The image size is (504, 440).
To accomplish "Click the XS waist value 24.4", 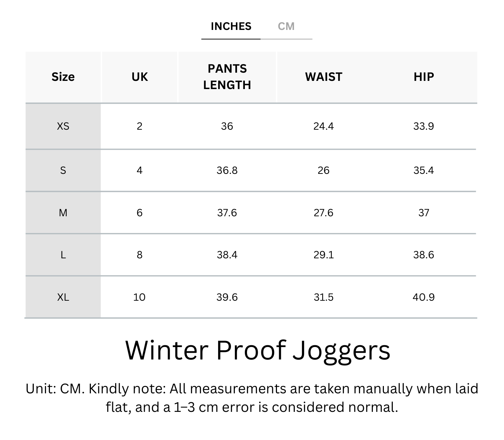I will point(324,126).
